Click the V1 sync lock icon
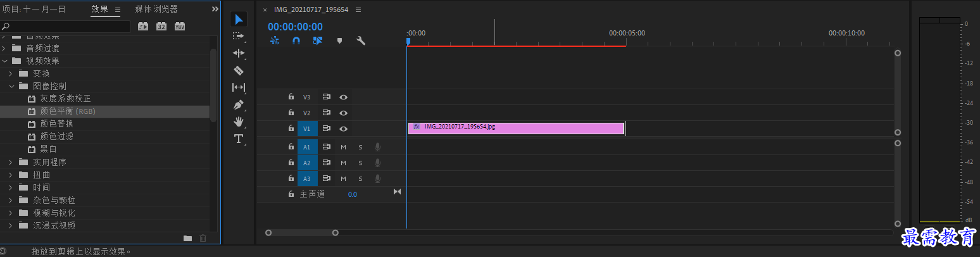Screen dimensions: 980x257 pos(327,128)
